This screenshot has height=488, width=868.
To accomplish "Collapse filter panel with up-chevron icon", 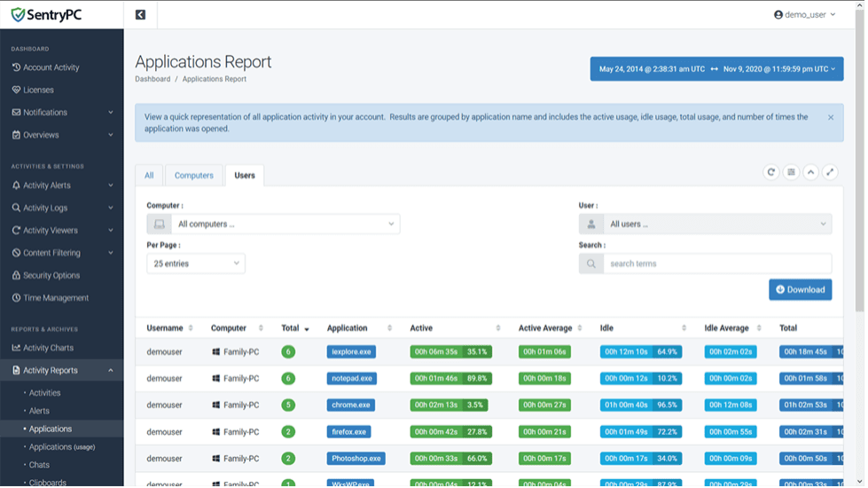I will tap(810, 172).
